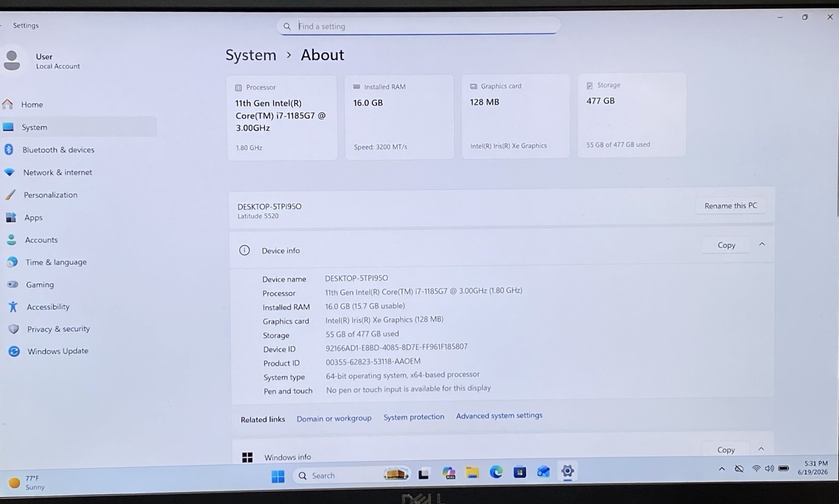
Task: Select the Graphics card summary card
Action: pyautogui.click(x=515, y=116)
